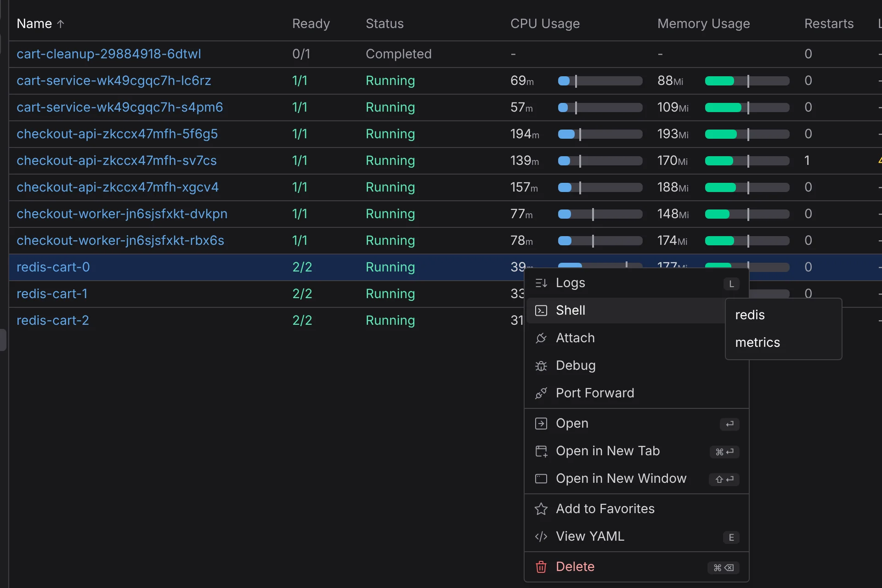Screen dimensions: 882x588
Task: Select the redis container in Shell submenu
Action: click(783, 315)
